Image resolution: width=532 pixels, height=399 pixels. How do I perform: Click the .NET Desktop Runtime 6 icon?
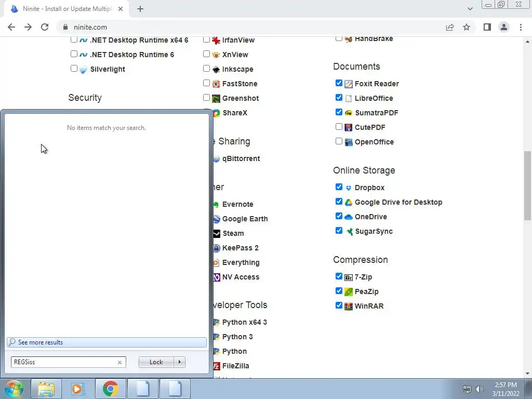(x=84, y=55)
